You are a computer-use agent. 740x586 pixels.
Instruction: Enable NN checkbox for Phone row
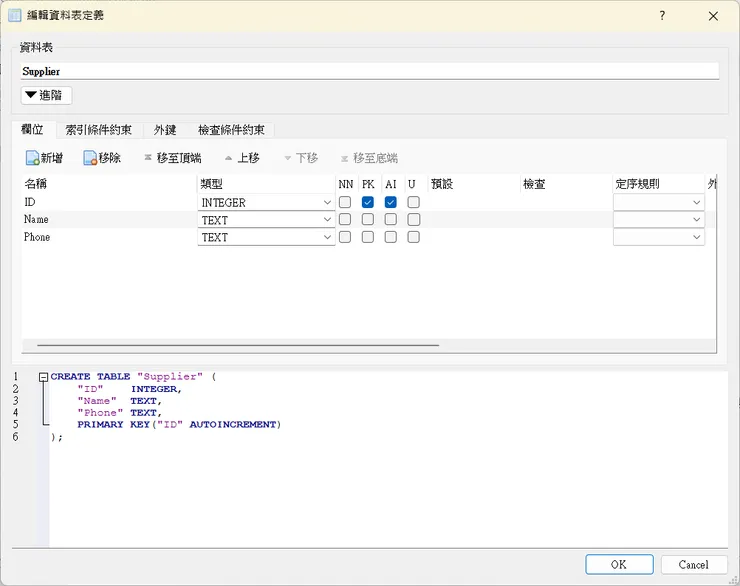point(345,237)
